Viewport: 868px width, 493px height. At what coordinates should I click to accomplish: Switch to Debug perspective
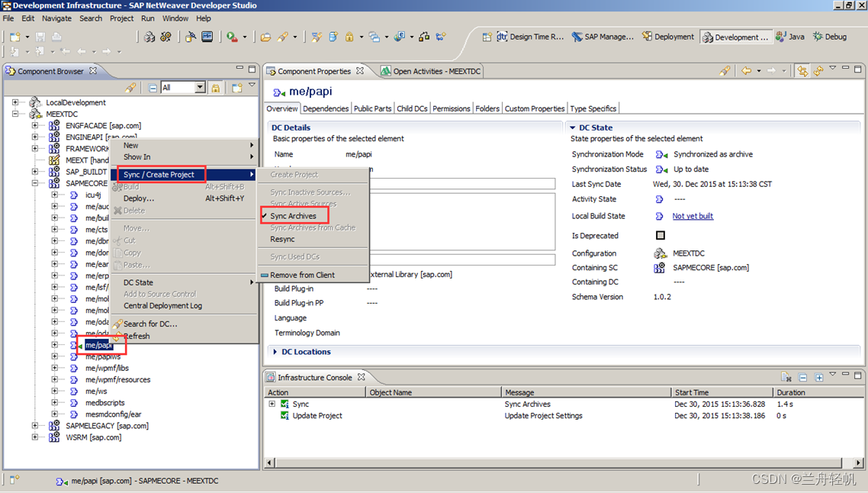(830, 37)
